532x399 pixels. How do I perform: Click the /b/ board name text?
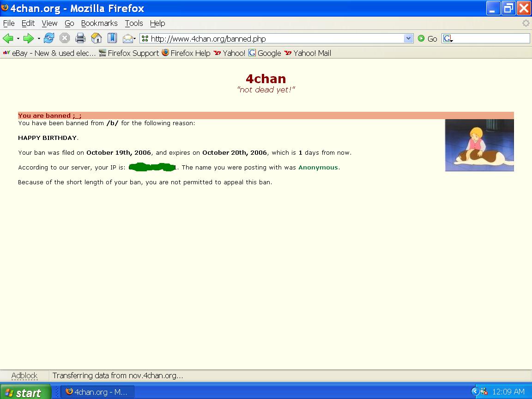112,123
